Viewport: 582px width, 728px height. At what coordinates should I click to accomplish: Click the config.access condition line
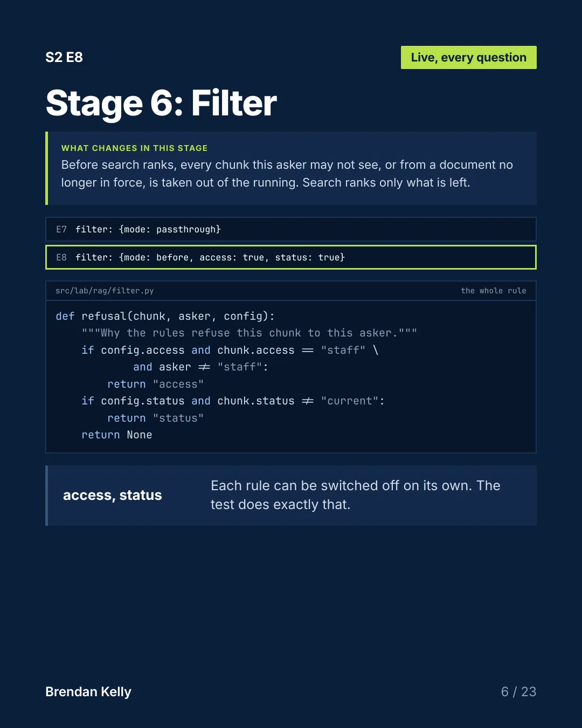point(230,350)
